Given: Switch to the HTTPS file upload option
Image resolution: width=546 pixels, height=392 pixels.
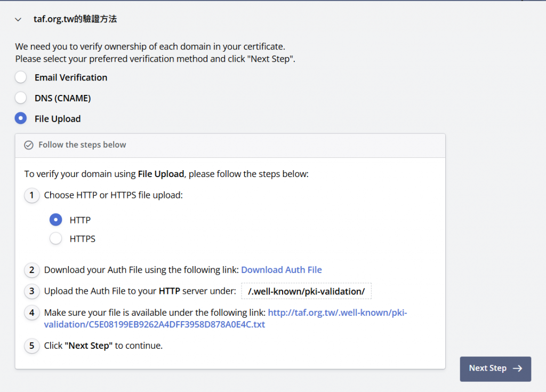Looking at the screenshot, I should click(x=56, y=239).
